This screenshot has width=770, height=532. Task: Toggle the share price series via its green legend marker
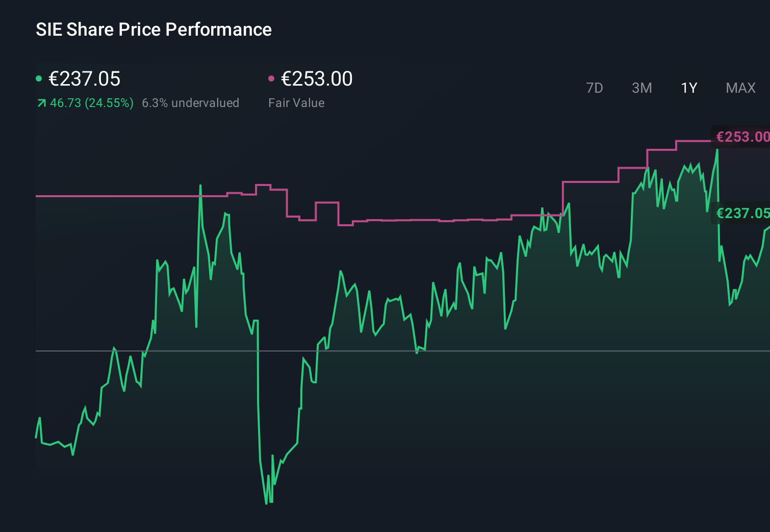39,78
